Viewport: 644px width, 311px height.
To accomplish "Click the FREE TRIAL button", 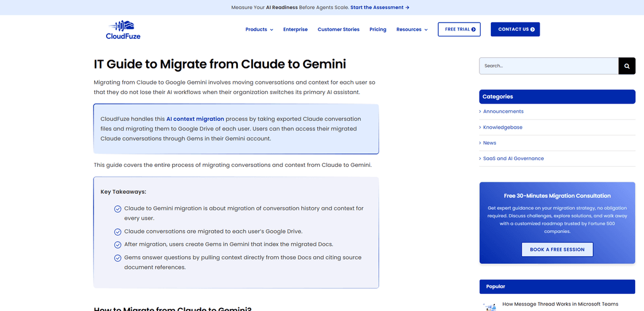I will pos(459,30).
